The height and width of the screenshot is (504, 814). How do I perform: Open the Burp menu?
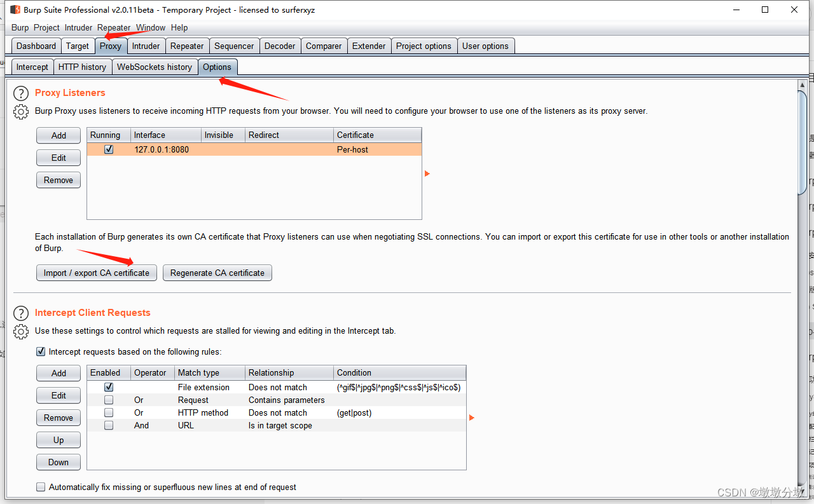(20, 27)
